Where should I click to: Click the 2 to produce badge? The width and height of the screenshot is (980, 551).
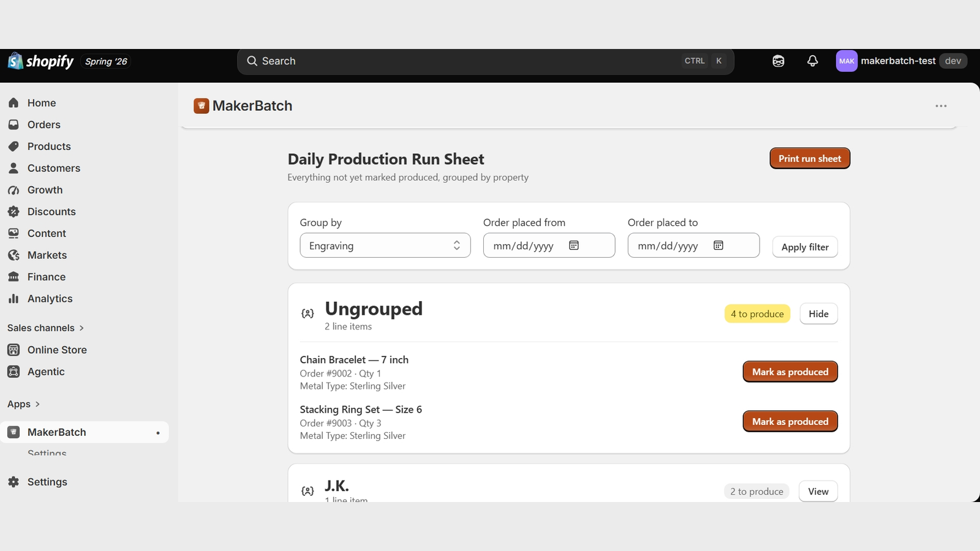click(x=756, y=492)
